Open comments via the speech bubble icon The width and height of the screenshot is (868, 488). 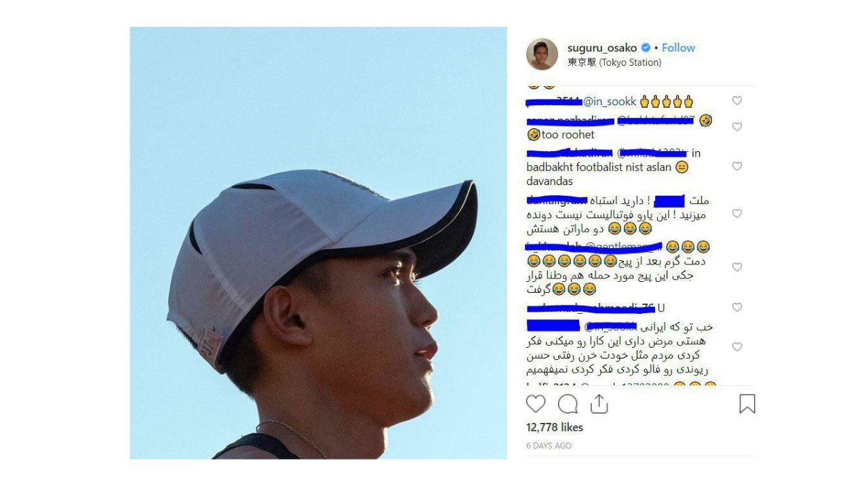pyautogui.click(x=568, y=404)
